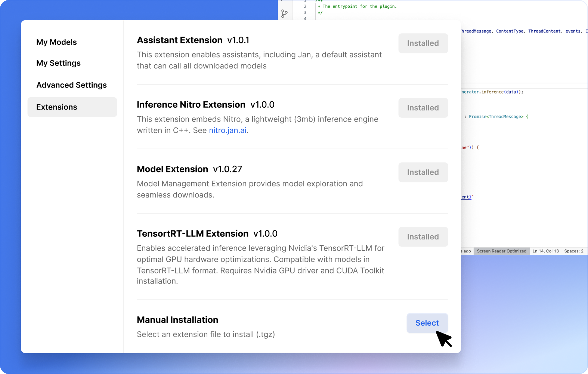Click the Manual Installation heading
The width and height of the screenshot is (588, 374).
[177, 320]
